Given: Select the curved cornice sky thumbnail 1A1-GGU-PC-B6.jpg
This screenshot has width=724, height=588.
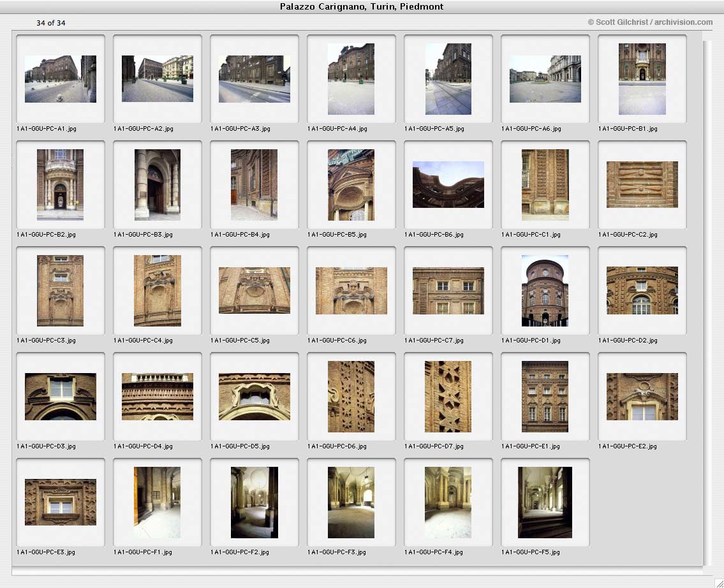Looking at the screenshot, I should click(x=448, y=184).
